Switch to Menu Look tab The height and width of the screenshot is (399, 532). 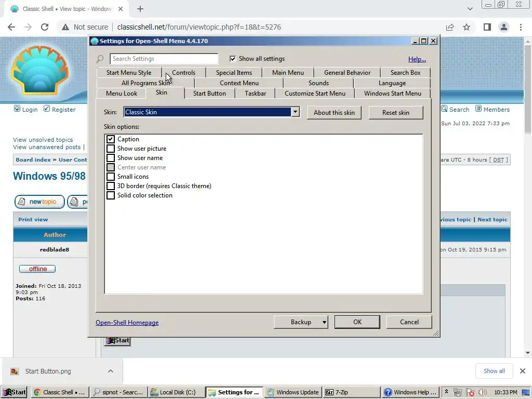click(x=122, y=94)
